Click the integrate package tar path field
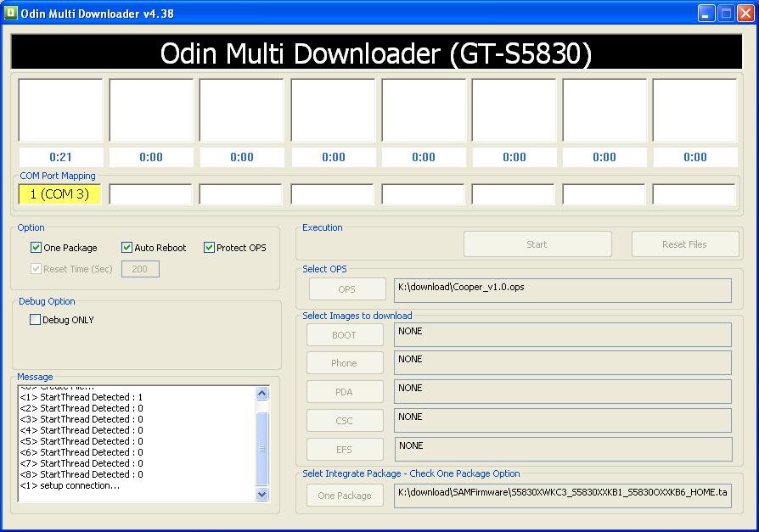 (x=563, y=496)
